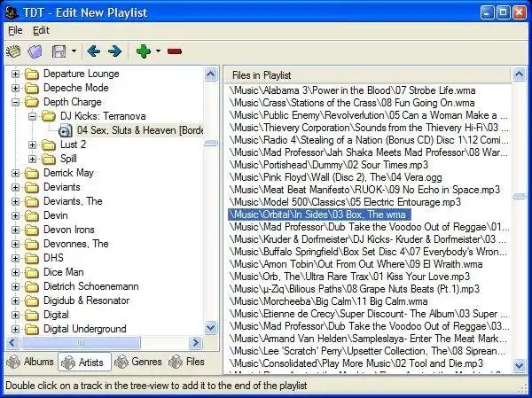The width and height of the screenshot is (532, 398).
Task: Expand the Digital Underground folder
Action: click(15, 329)
